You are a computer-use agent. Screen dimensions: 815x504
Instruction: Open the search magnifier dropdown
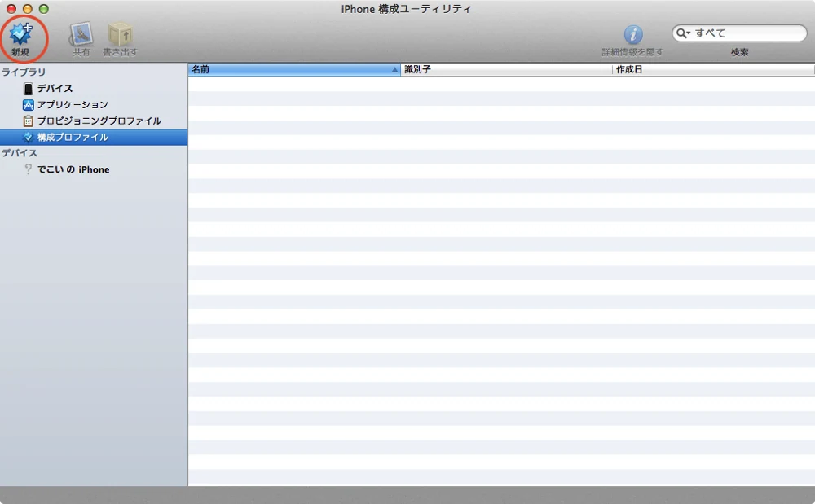coord(683,33)
